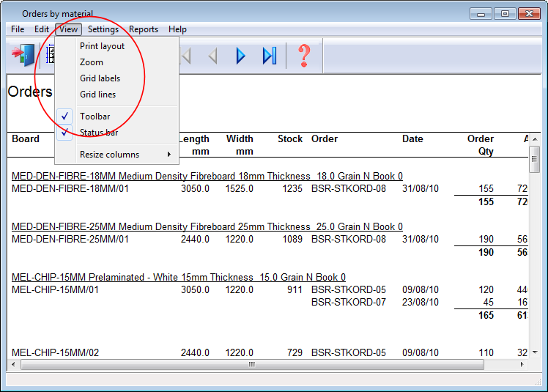This screenshot has height=392, width=548.
Task: Click order quantity 45
Action: pos(488,302)
